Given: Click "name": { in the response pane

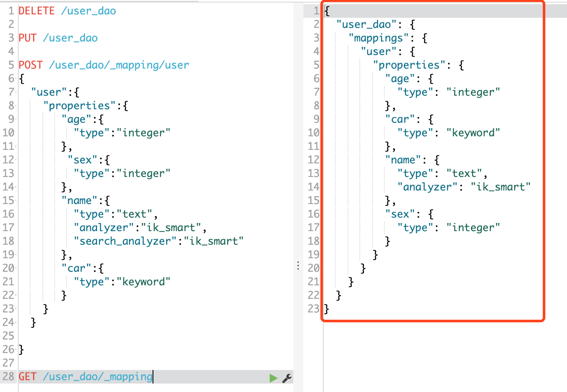Looking at the screenshot, I should (412, 160).
